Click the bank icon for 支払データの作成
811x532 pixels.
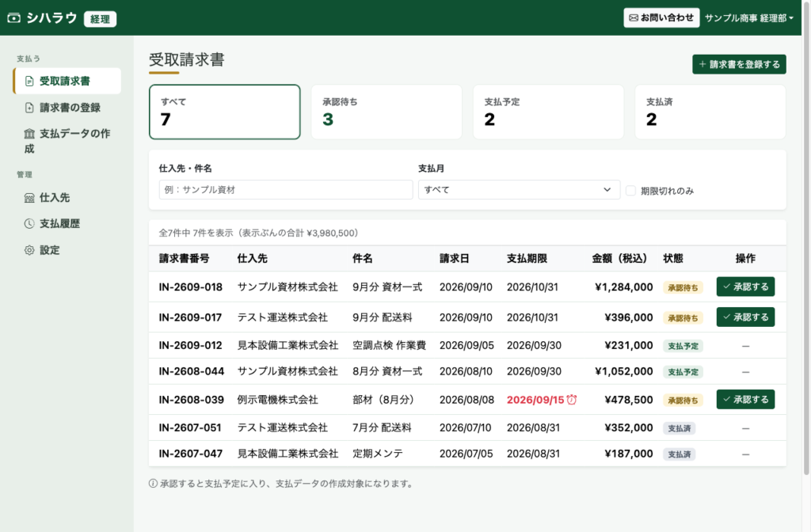click(x=29, y=133)
